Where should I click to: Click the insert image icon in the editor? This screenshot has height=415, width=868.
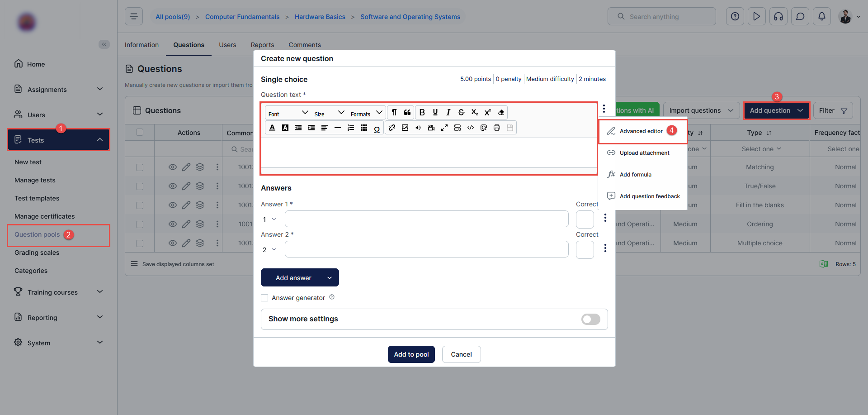(x=405, y=128)
